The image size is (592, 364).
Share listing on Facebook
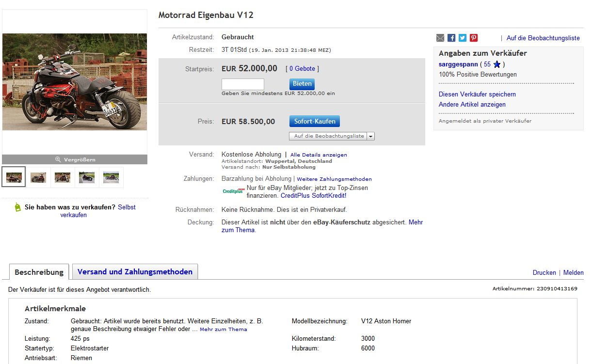coord(451,38)
